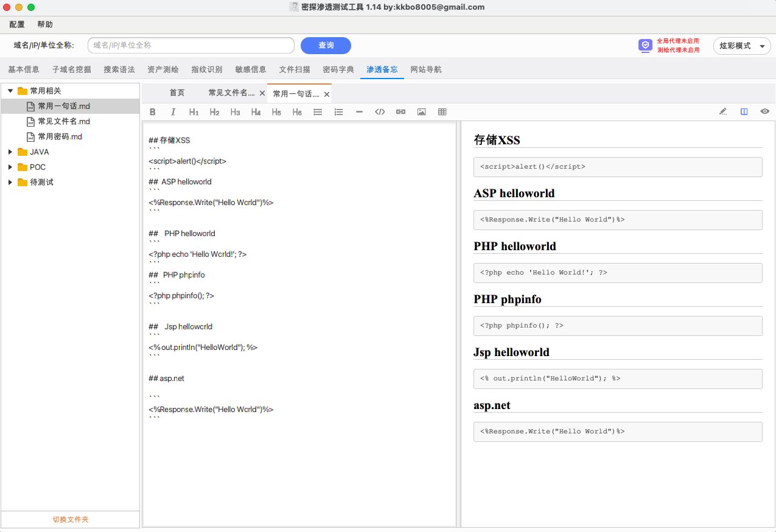Expand the 待测试 folder
The height and width of the screenshot is (532, 776).
click(10, 182)
